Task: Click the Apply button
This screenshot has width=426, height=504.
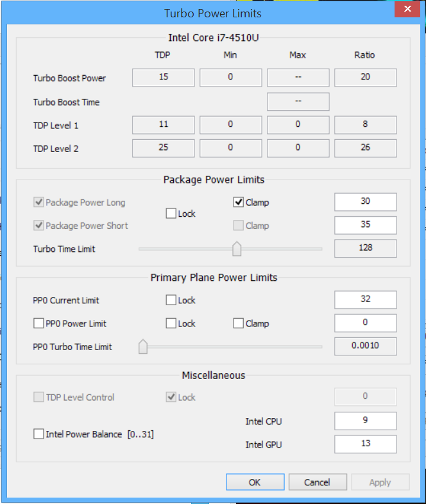Action: tap(380, 482)
